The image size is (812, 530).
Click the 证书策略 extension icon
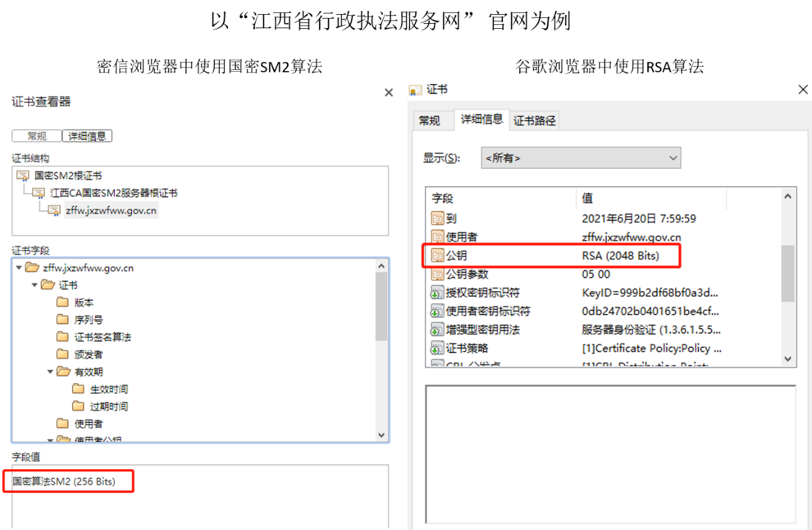pos(438,349)
